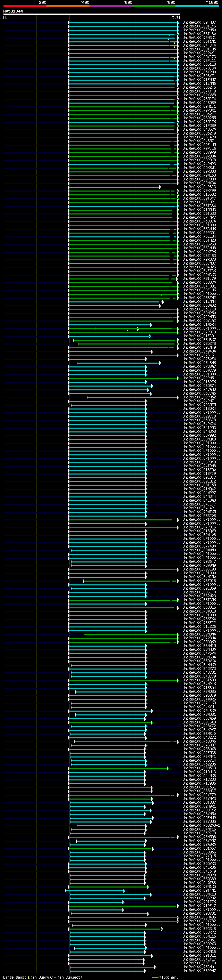Select hit label UniRef100_P52285

pyautogui.click(x=199, y=764)
